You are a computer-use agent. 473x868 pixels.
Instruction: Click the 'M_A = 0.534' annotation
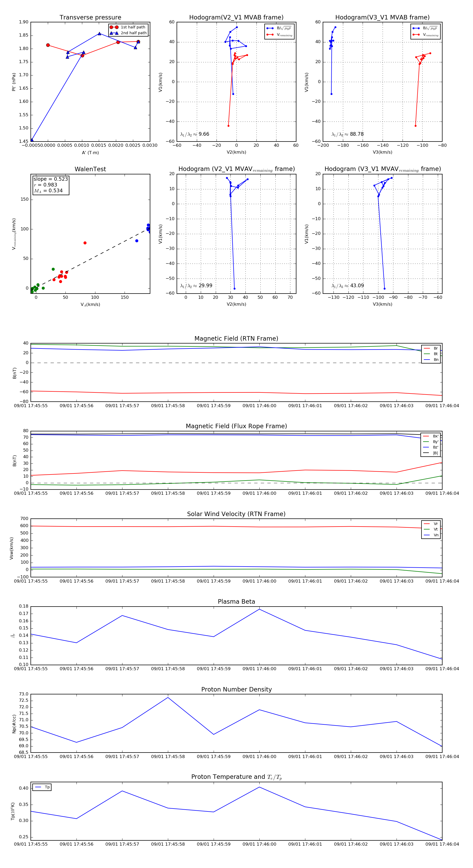point(48,191)
